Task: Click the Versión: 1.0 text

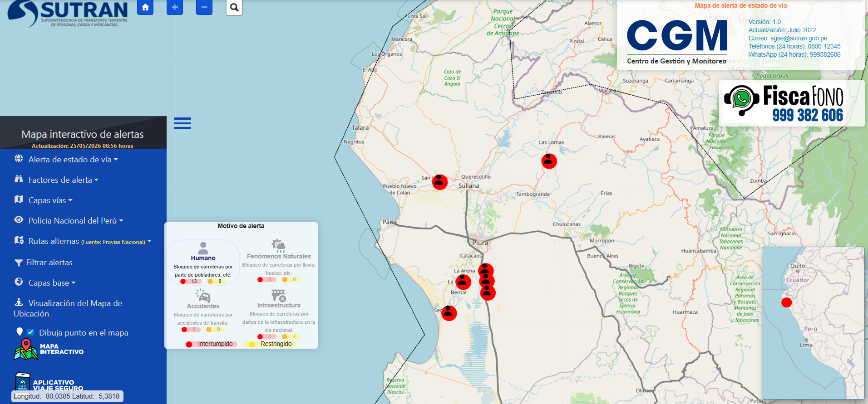Action: point(764,22)
